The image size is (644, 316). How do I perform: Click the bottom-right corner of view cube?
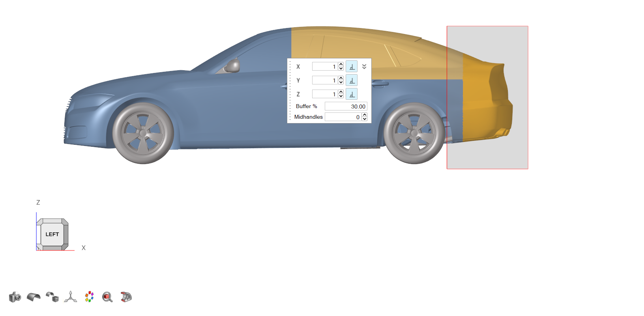point(66,247)
